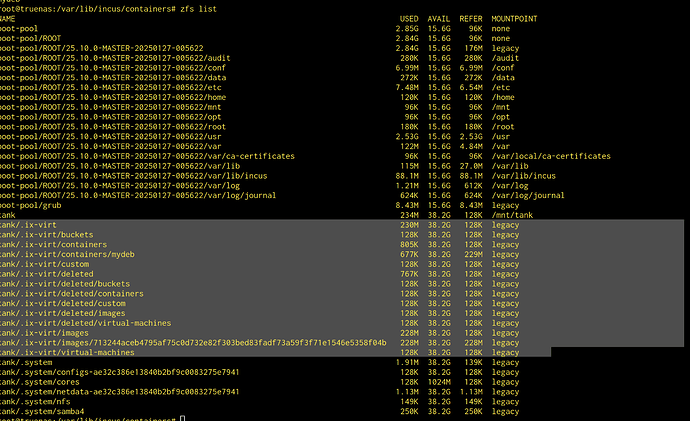Click the tank/.system/netdata-ae32c386... dataset name
Image resolution: width=690 pixels, height=421 pixels.
(x=120, y=392)
